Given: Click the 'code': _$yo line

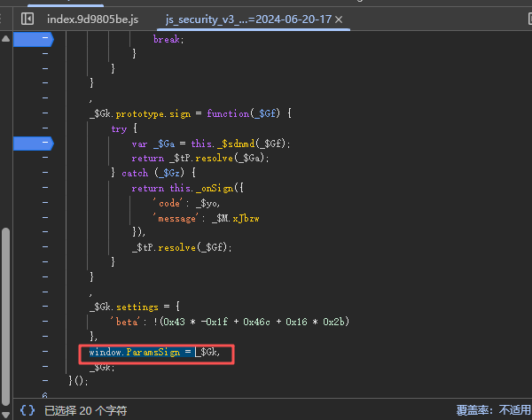Looking at the screenshot, I should [x=186, y=203].
